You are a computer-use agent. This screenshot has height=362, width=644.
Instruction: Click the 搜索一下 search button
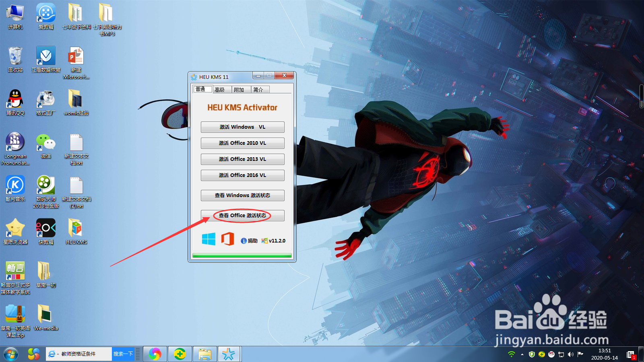coord(123,354)
